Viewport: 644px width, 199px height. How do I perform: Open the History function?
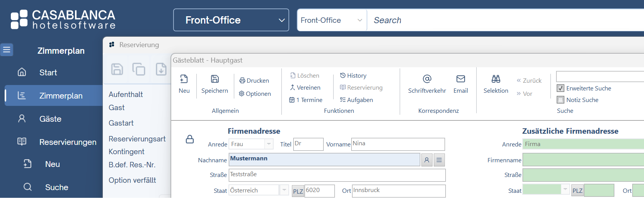[353, 76]
